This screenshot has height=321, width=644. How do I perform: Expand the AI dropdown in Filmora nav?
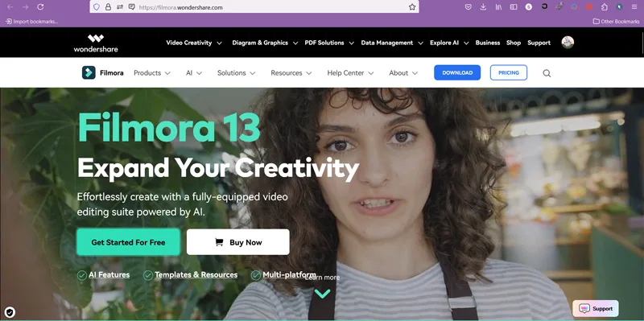coord(194,72)
